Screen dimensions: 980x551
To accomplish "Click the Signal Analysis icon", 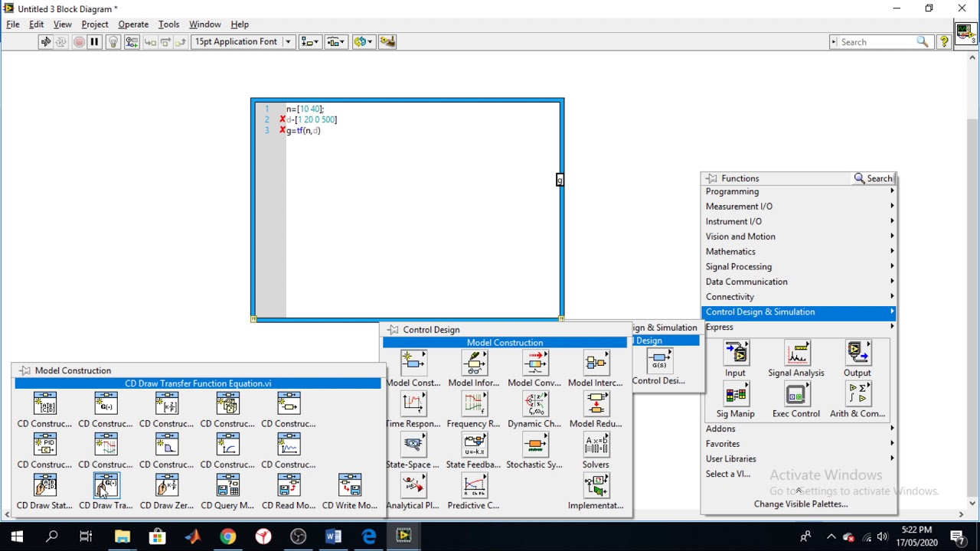I will 797,353.
